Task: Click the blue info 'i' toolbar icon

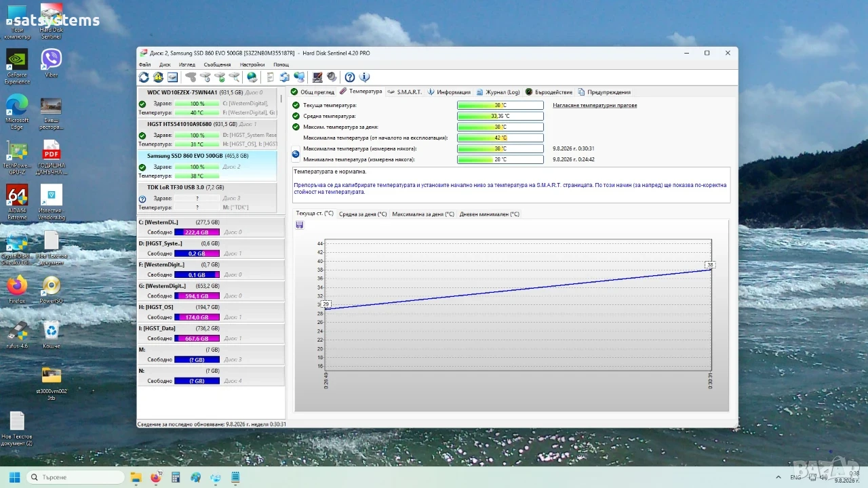Action: [364, 77]
